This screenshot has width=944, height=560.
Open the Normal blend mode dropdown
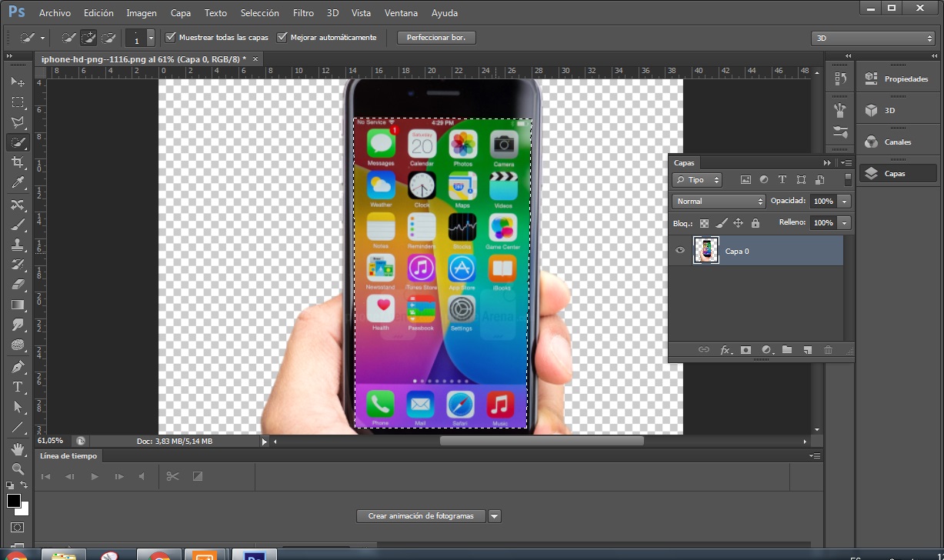coord(719,201)
